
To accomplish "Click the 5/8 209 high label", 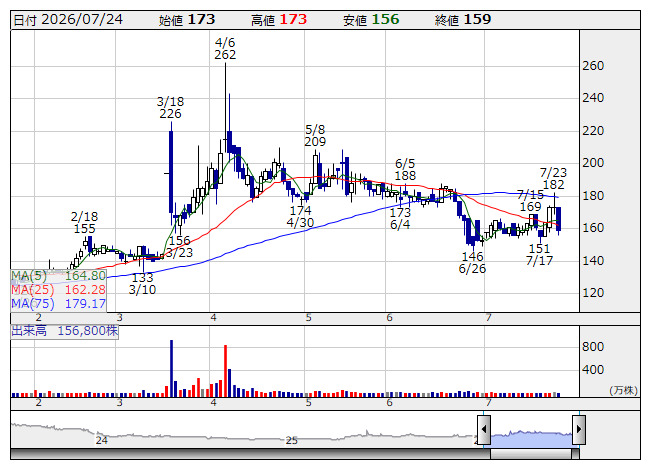I will coord(315,135).
